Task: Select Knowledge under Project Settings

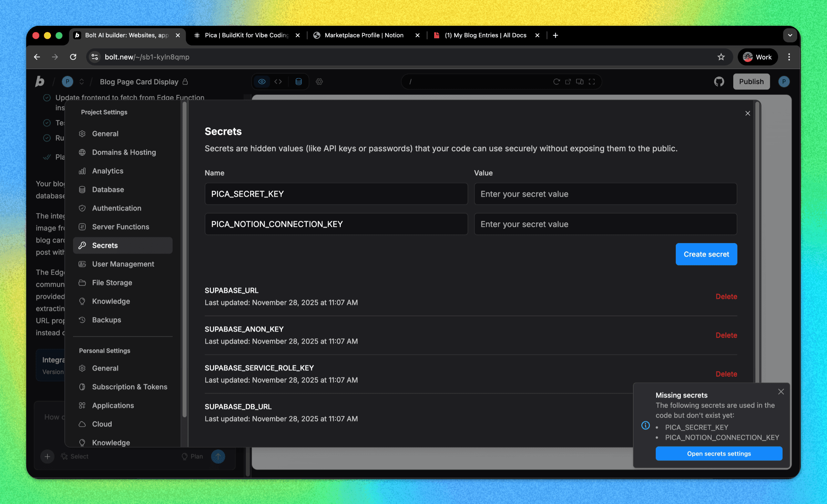Action: [x=110, y=301]
